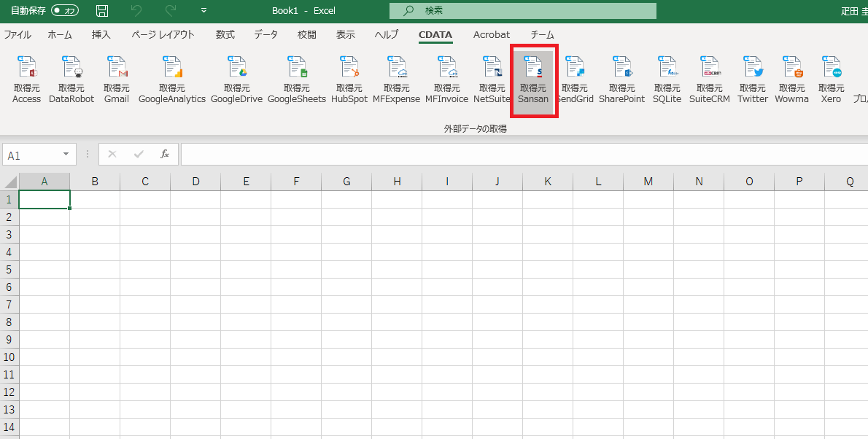Save the workbook with the floppy icon
This screenshot has width=868, height=439.
point(102,10)
